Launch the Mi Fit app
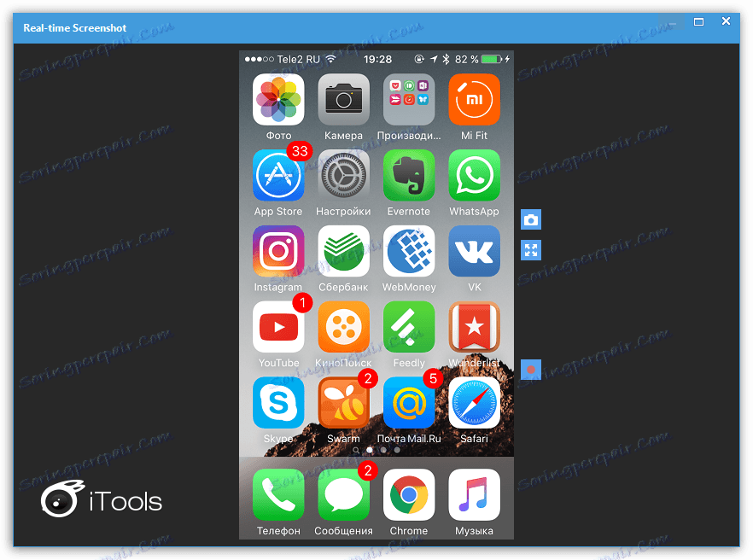Image resolution: width=753 pixels, height=560 pixels. click(x=475, y=99)
